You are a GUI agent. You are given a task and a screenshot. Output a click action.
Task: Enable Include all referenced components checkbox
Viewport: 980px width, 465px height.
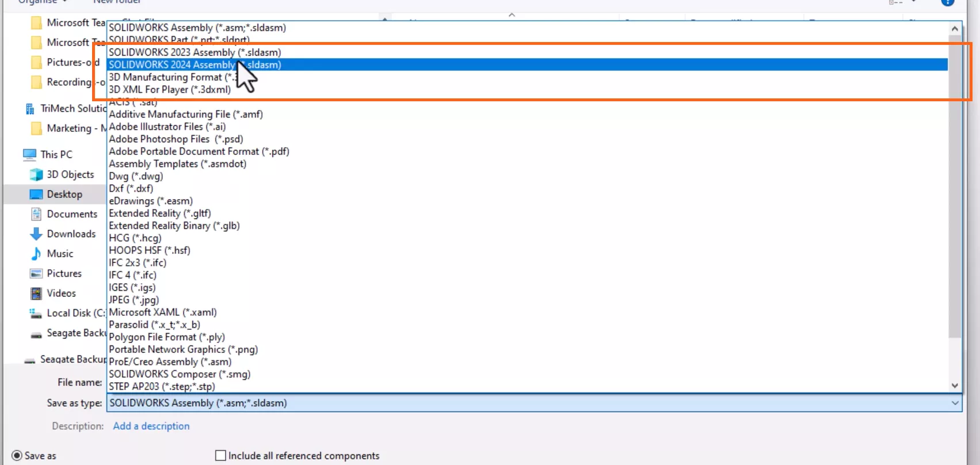tap(220, 456)
